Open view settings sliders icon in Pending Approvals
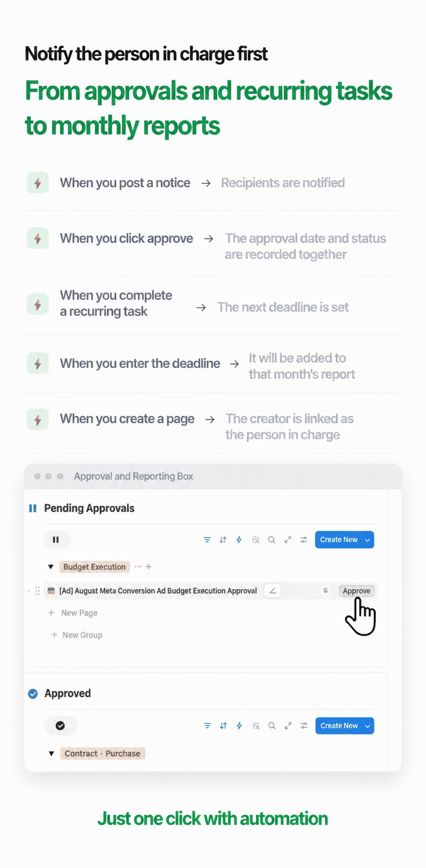 (x=304, y=539)
